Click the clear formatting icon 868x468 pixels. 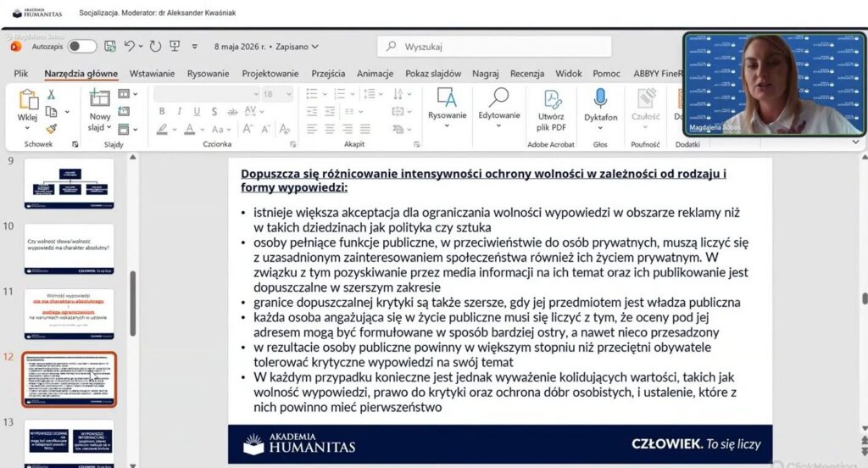pos(285,129)
